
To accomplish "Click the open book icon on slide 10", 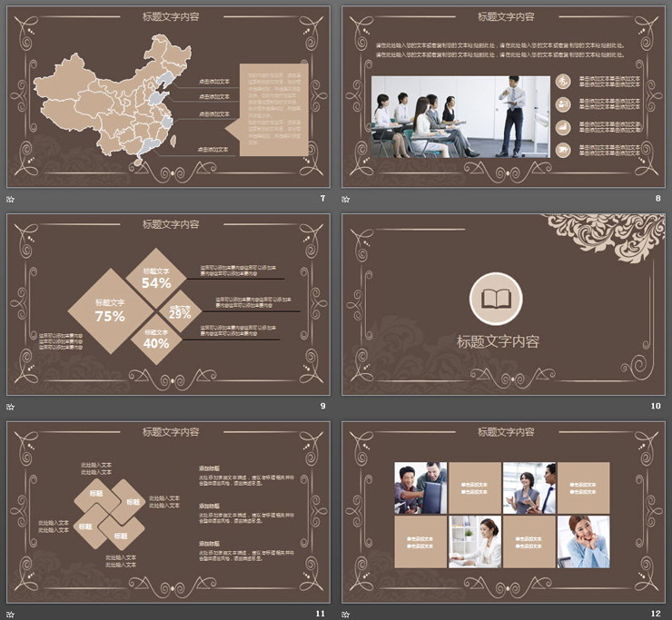I will click(x=497, y=300).
